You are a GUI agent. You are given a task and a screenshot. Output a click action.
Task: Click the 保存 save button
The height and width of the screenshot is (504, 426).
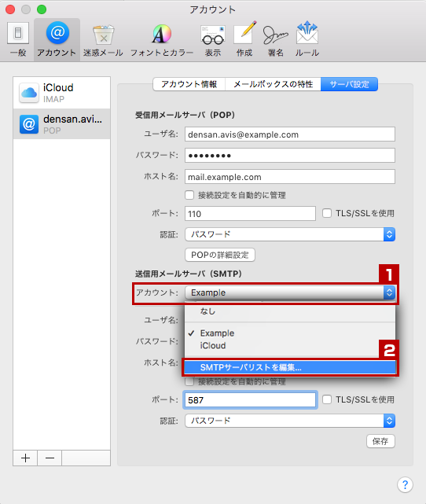380,441
